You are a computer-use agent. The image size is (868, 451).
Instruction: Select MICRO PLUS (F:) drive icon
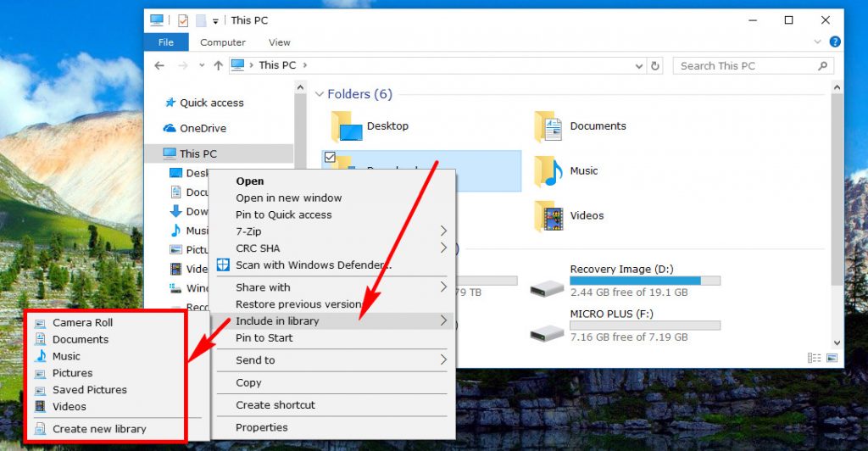click(547, 333)
